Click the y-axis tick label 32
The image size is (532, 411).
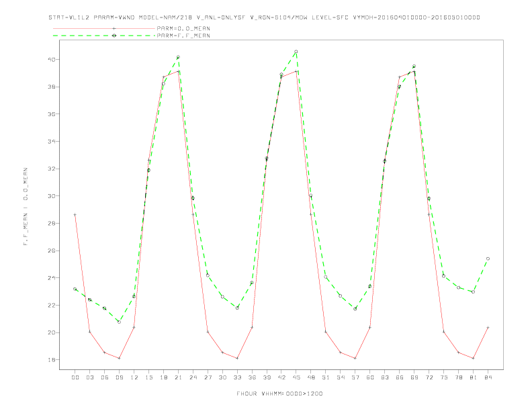click(52, 169)
